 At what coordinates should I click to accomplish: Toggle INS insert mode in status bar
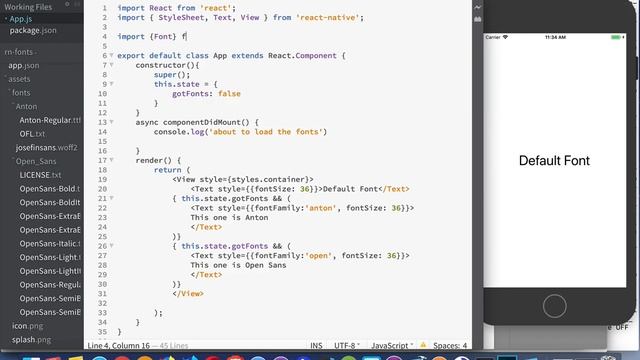316,345
